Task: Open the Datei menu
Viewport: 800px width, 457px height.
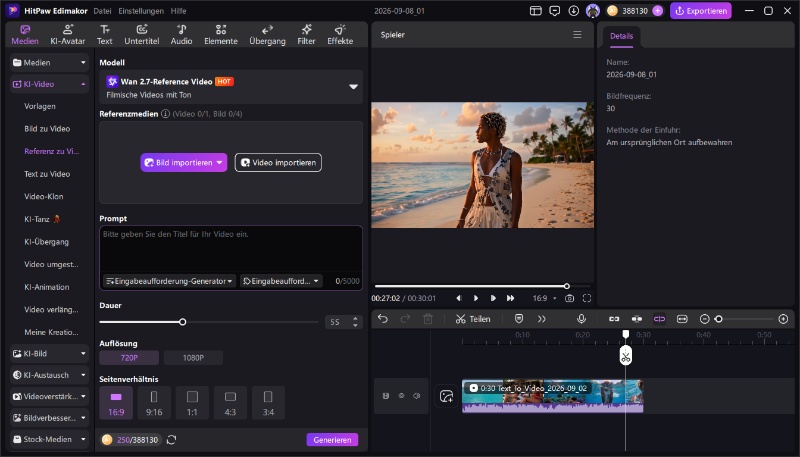Action: (103, 11)
